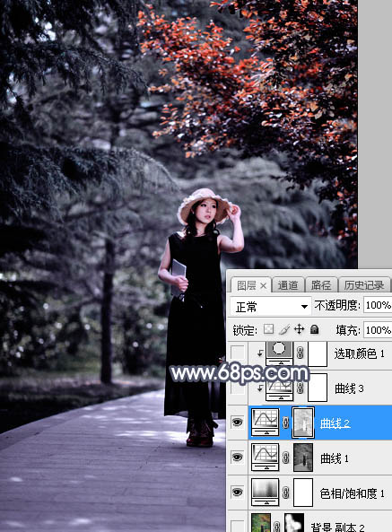The image size is (392, 532).
Task: Click the lock all padlock icon
Action: coord(315,329)
